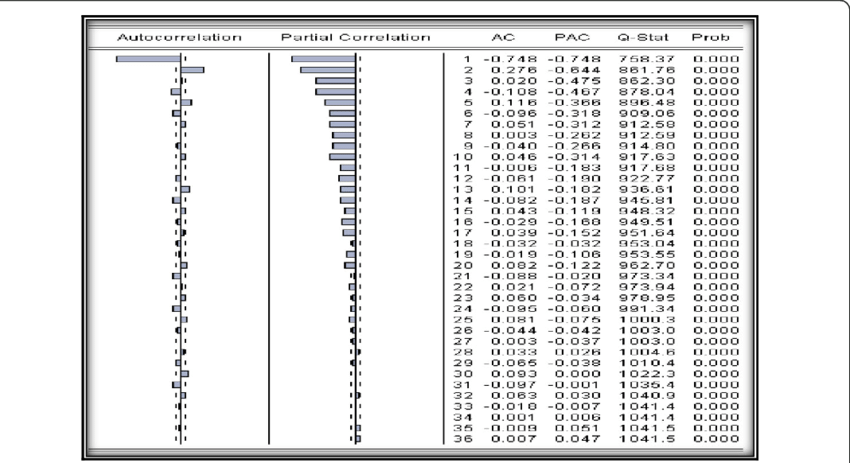Click Q-Stat value 1022.3
This screenshot has width=850, height=463.
[647, 374]
